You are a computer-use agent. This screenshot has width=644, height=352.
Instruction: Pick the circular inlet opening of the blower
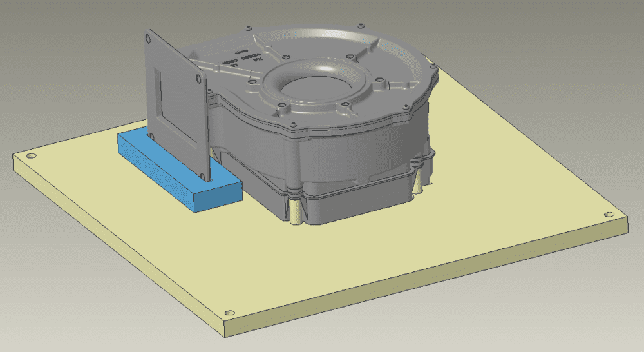click(316, 87)
